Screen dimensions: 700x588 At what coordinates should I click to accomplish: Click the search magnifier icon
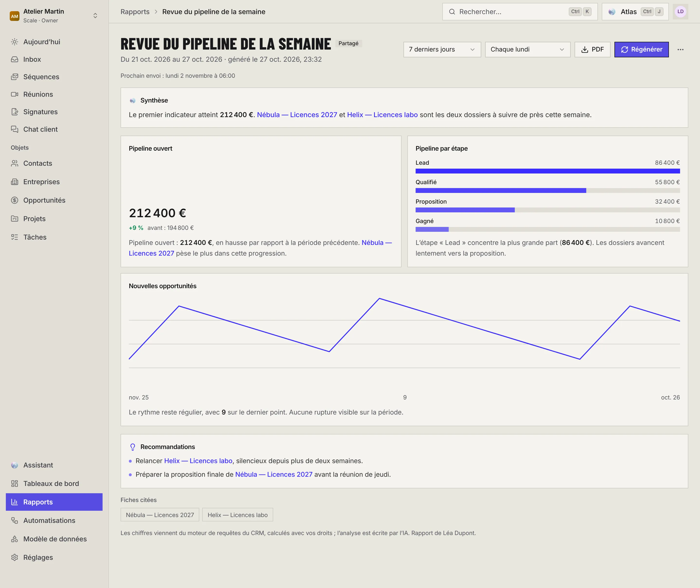click(x=452, y=12)
